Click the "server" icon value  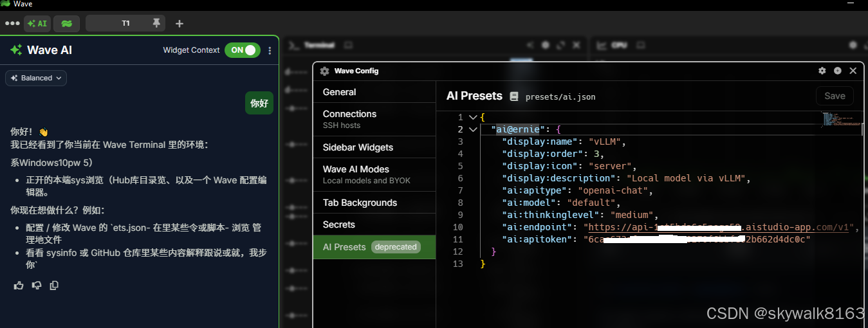tap(612, 166)
